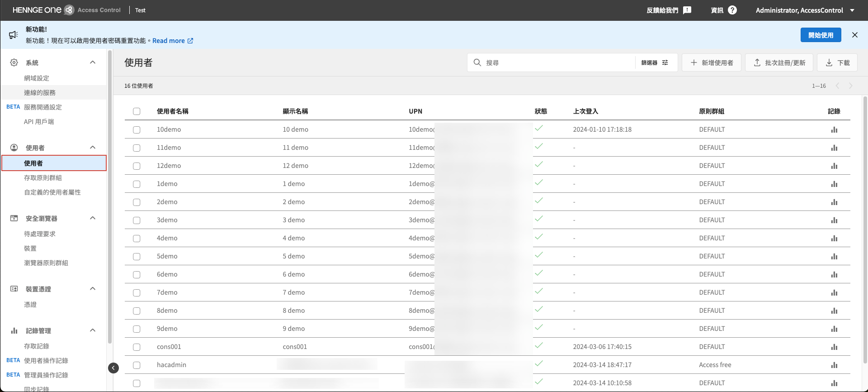The width and height of the screenshot is (868, 392).
Task: Open the log chart icon for 1demo
Action: [834, 184]
